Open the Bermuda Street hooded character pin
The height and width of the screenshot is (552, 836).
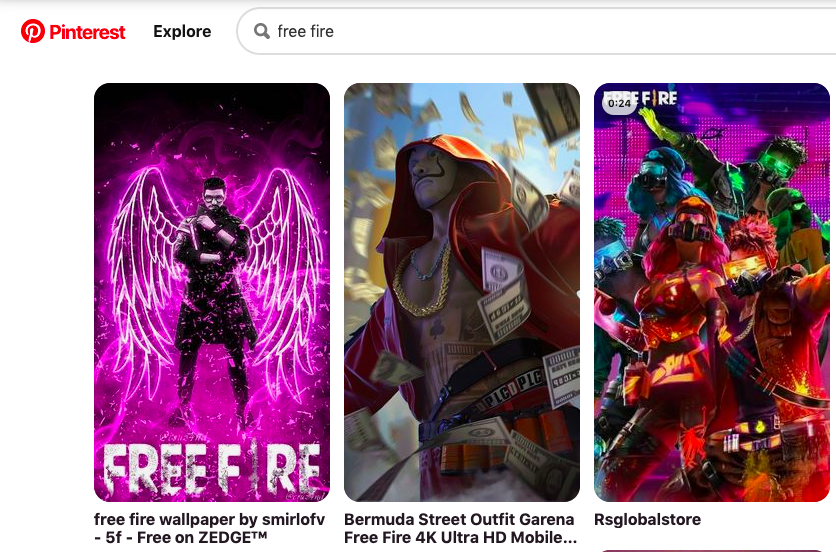462,292
